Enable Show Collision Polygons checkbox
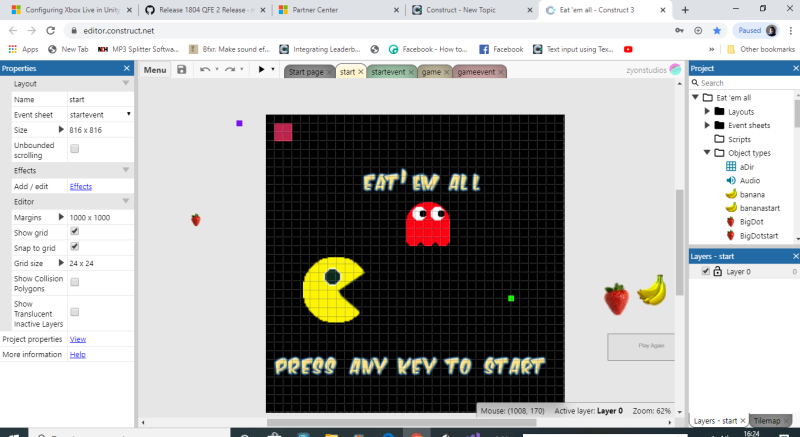The width and height of the screenshot is (800, 437). coord(74,282)
